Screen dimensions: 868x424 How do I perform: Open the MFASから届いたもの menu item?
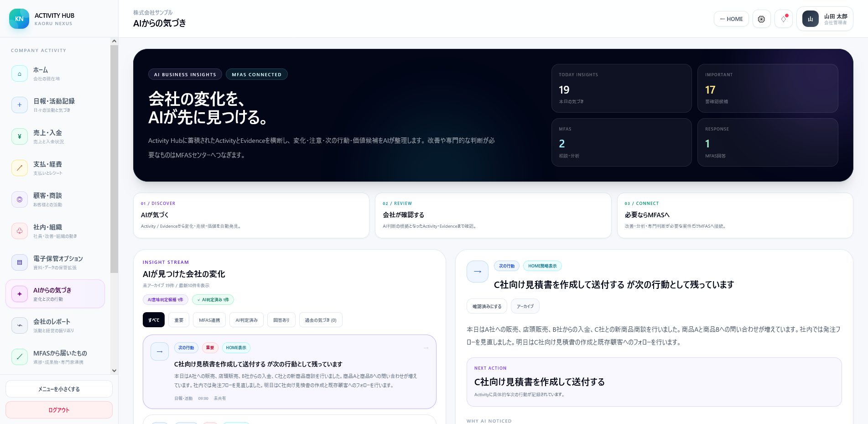tap(55, 357)
